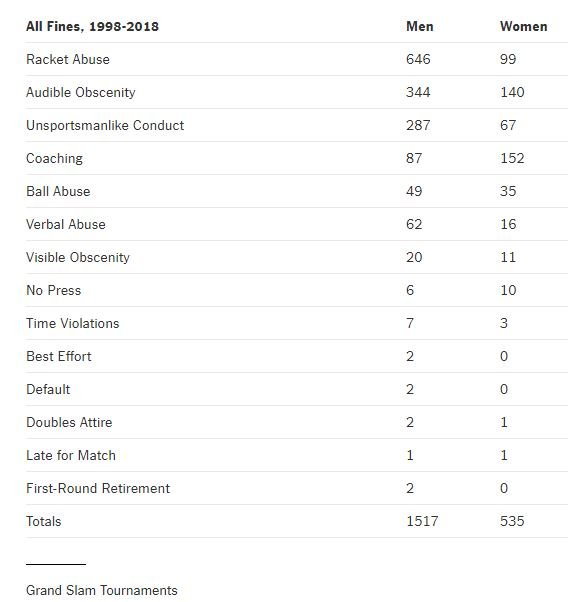Click the First-Round Retirement label
568x602 pixels.
(x=98, y=489)
